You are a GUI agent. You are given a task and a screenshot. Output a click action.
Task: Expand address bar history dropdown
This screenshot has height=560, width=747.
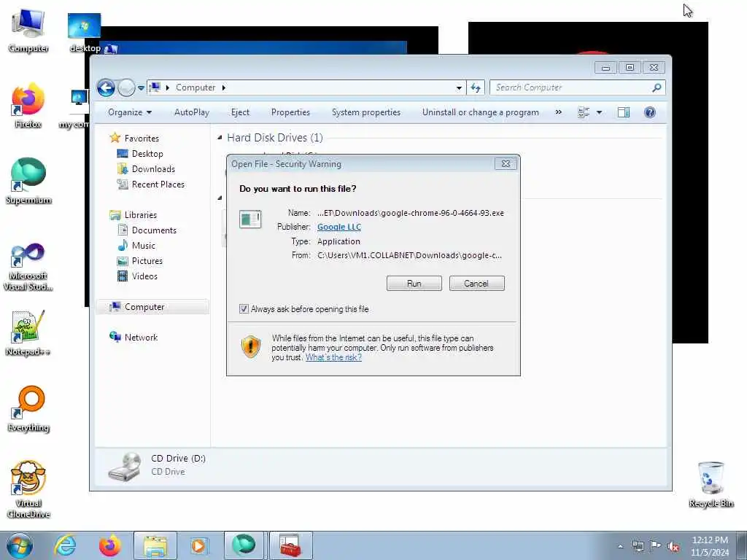click(x=459, y=87)
